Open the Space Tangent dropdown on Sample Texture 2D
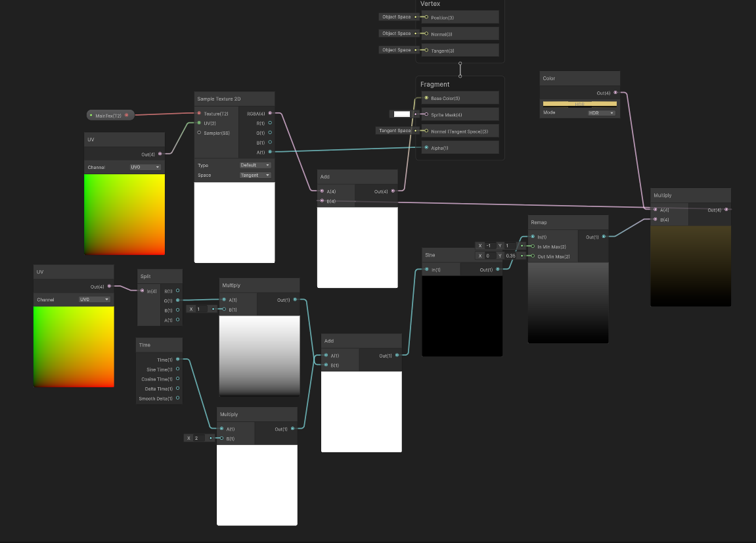 coord(256,175)
